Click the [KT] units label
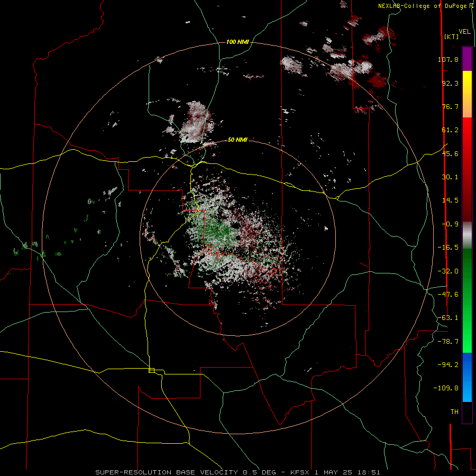476x476 pixels. pyautogui.click(x=451, y=36)
